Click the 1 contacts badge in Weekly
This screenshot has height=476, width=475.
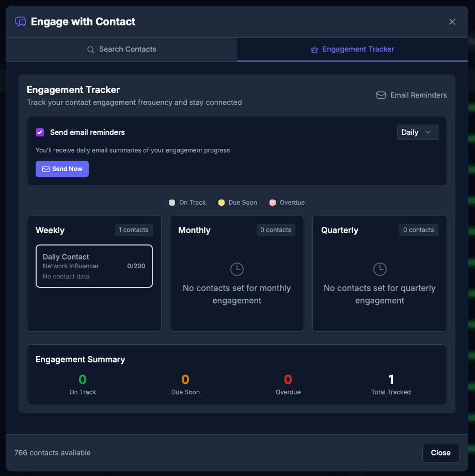point(133,230)
